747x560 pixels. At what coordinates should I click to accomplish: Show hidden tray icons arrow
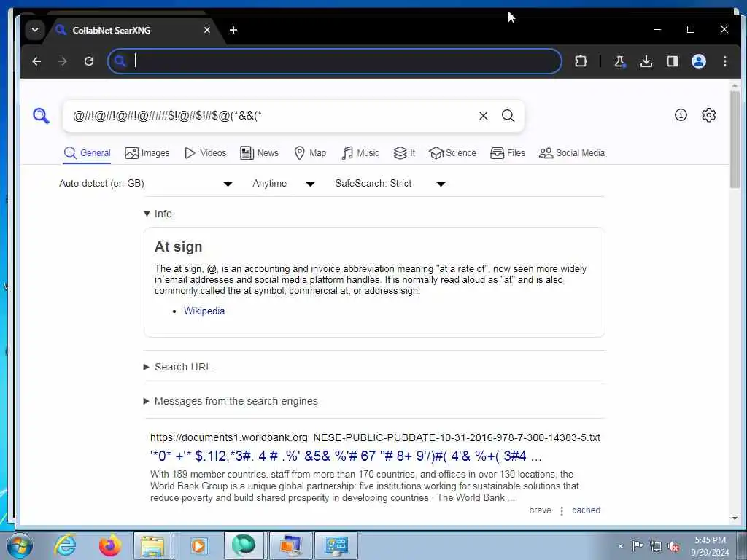click(x=620, y=546)
